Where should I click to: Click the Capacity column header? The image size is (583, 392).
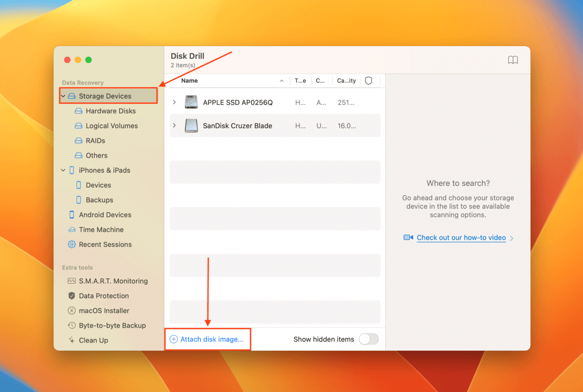point(346,81)
